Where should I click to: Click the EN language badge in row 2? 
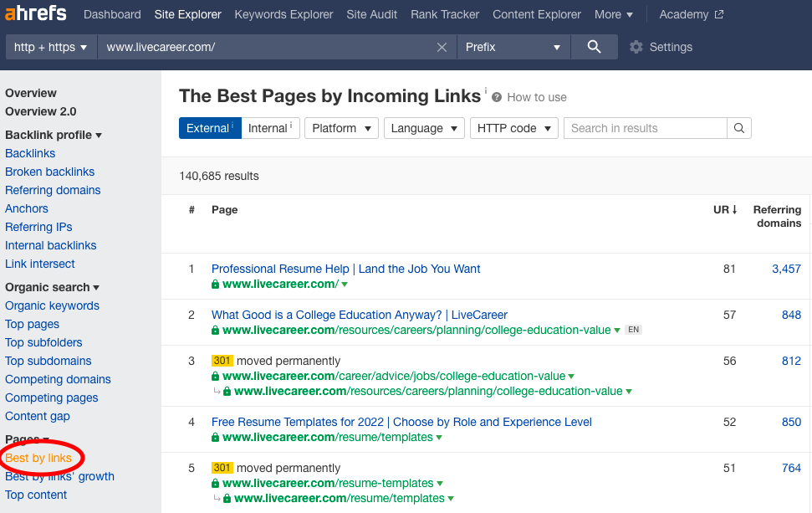(633, 330)
